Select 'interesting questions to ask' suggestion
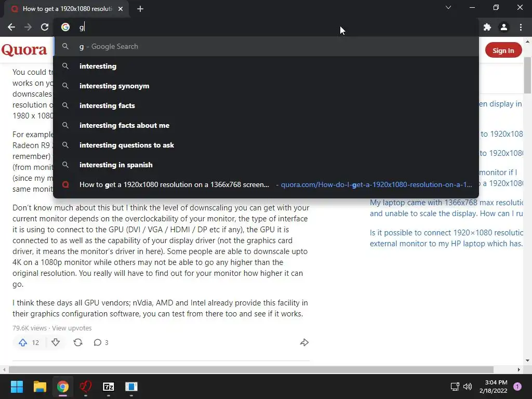The image size is (532, 399). coord(266,145)
